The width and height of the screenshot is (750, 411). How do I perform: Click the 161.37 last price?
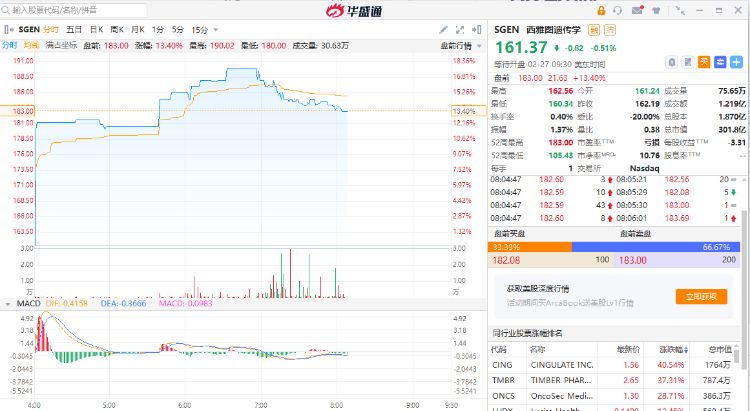point(521,47)
